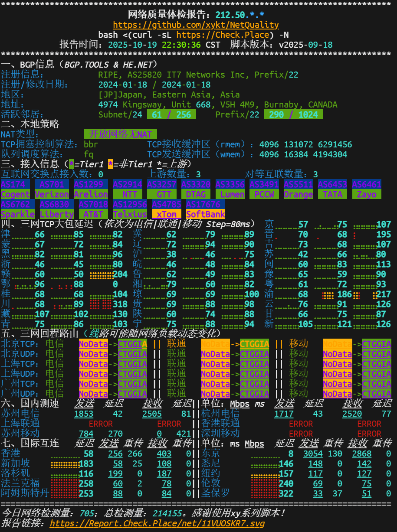The image size is (397, 532).
Task: Select the AS174 Cogent provider badge
Action: pyautogui.click(x=15, y=194)
